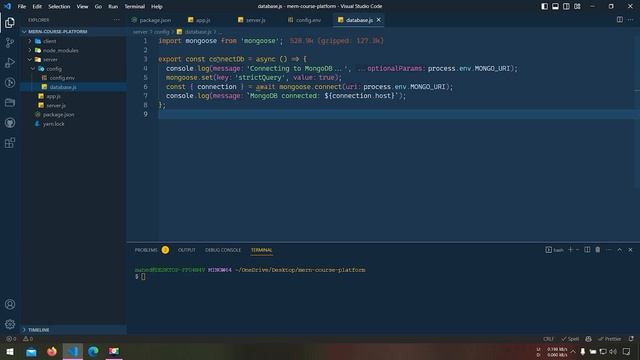Screen dimensions: 640x360
Task: Open the Terminal menu
Action: pyautogui.click(x=135, y=6)
